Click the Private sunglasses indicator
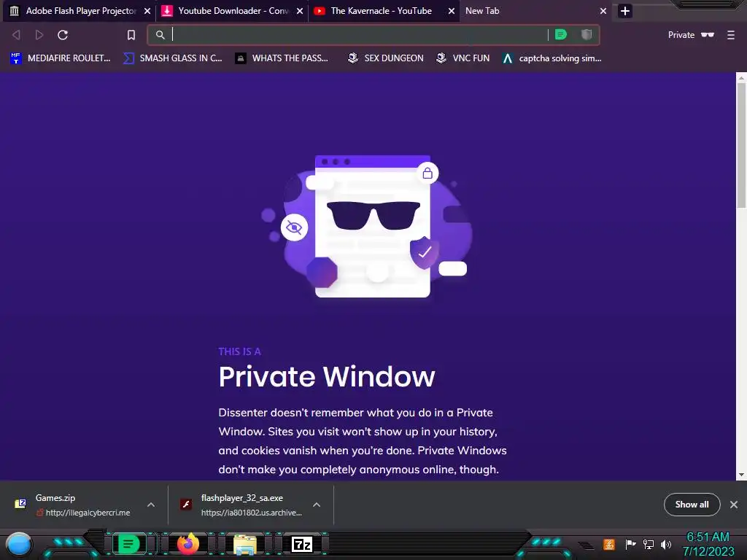Viewport: 747px width, 560px height. [x=692, y=35]
